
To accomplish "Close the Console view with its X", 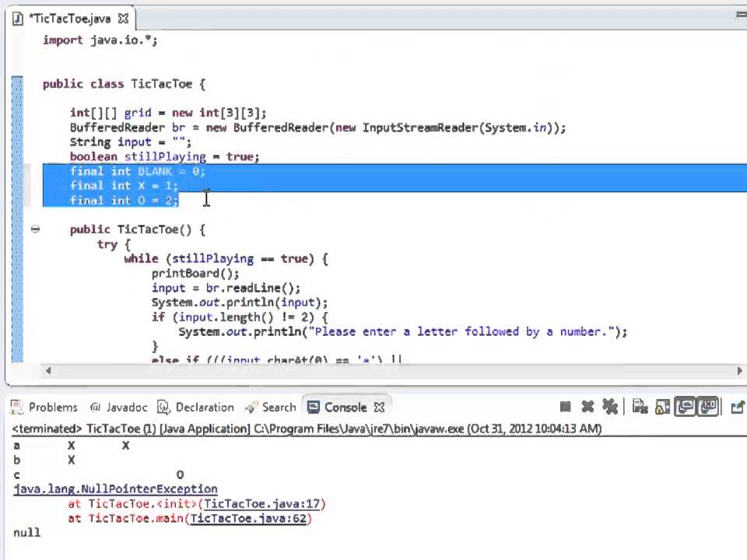I will (379, 407).
